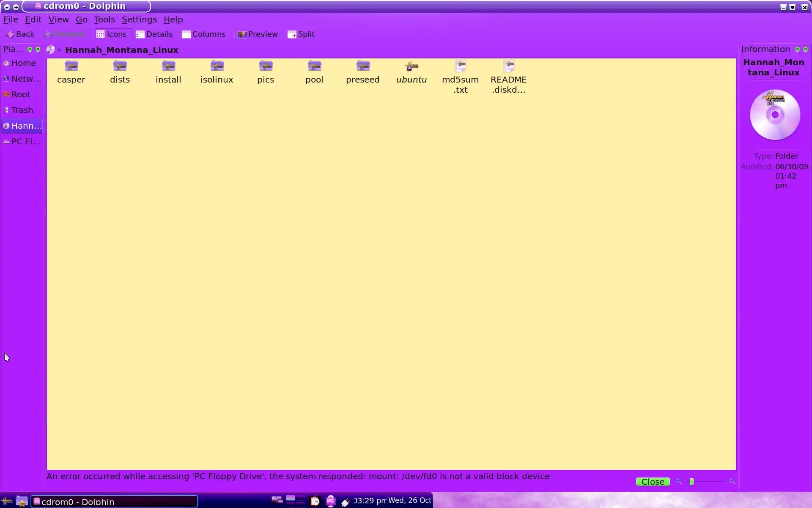
Task: Select the casper folder icon
Action: click(x=71, y=66)
